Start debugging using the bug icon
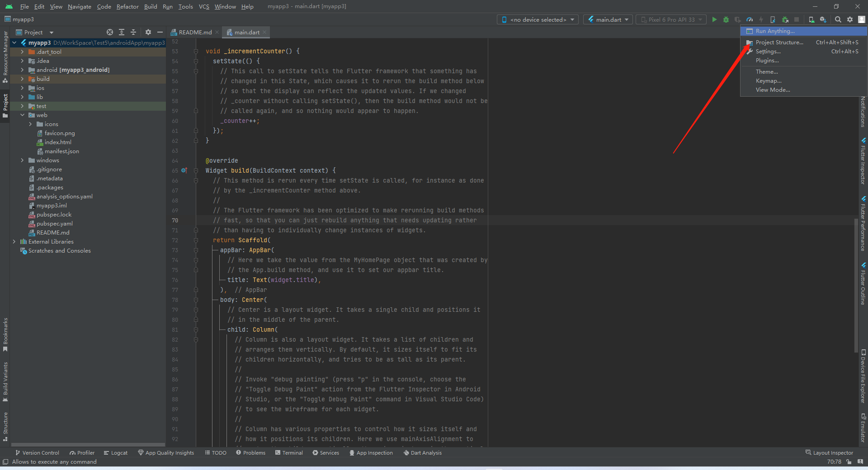 [726, 19]
